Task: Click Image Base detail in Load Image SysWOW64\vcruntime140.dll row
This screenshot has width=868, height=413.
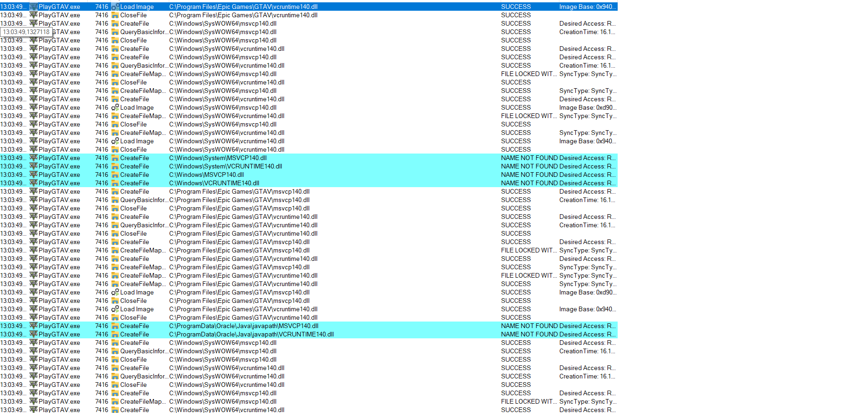Action: (588, 141)
